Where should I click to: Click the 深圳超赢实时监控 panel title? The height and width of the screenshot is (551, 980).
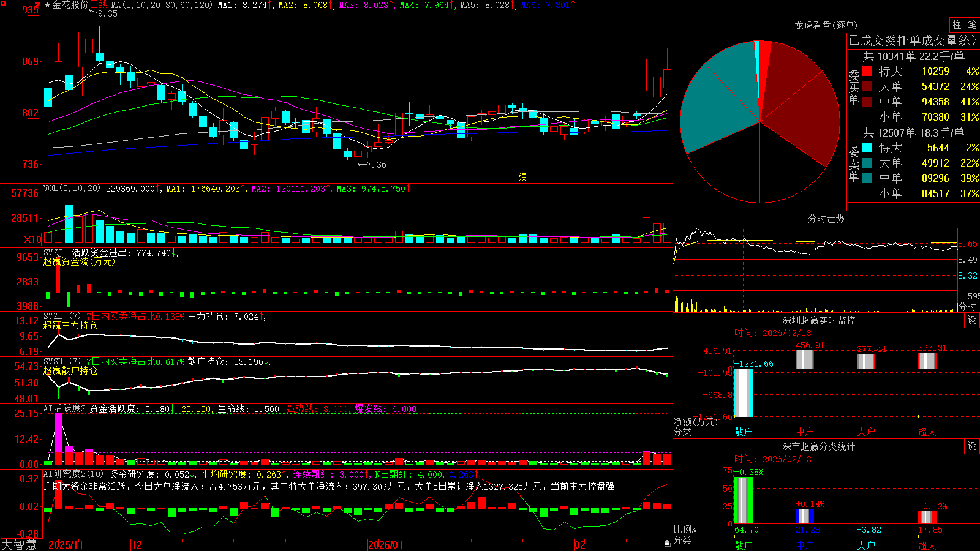[819, 320]
